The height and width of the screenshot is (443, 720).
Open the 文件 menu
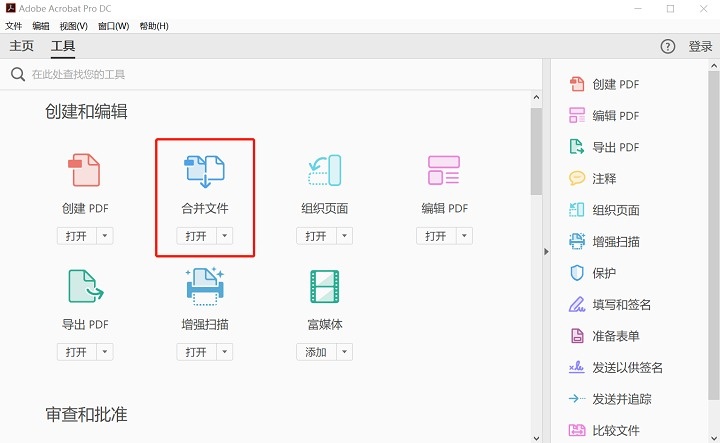coord(13,26)
